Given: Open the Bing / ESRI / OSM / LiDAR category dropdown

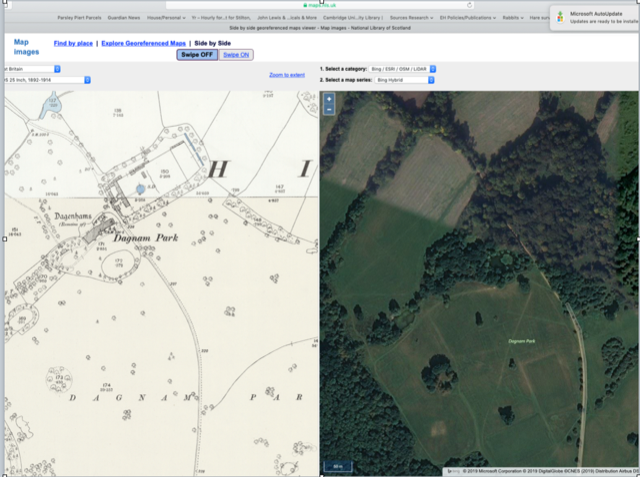Looking at the screenshot, I should tap(402, 69).
